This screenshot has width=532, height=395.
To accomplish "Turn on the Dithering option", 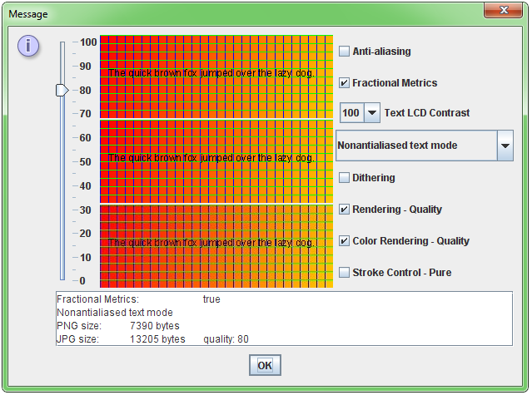I will (344, 178).
